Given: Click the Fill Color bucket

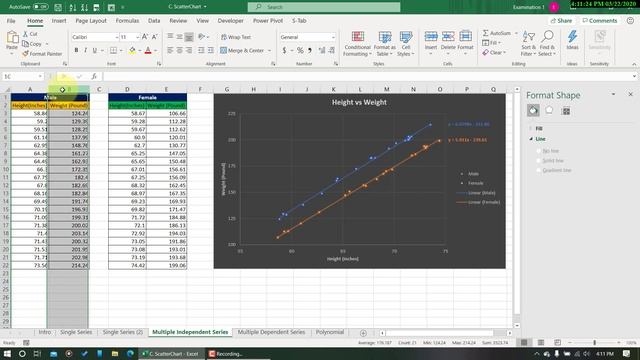Looking at the screenshot, I should tap(132, 50).
